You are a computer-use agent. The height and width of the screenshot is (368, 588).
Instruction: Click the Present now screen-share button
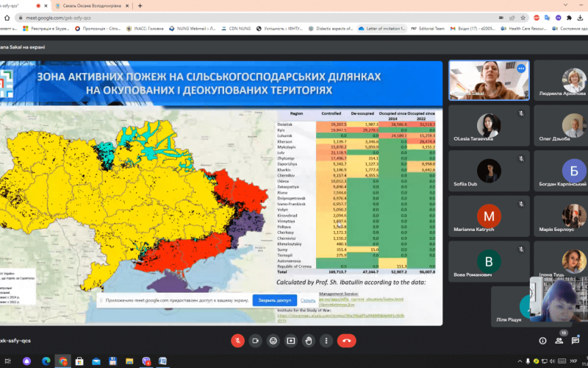(291, 341)
